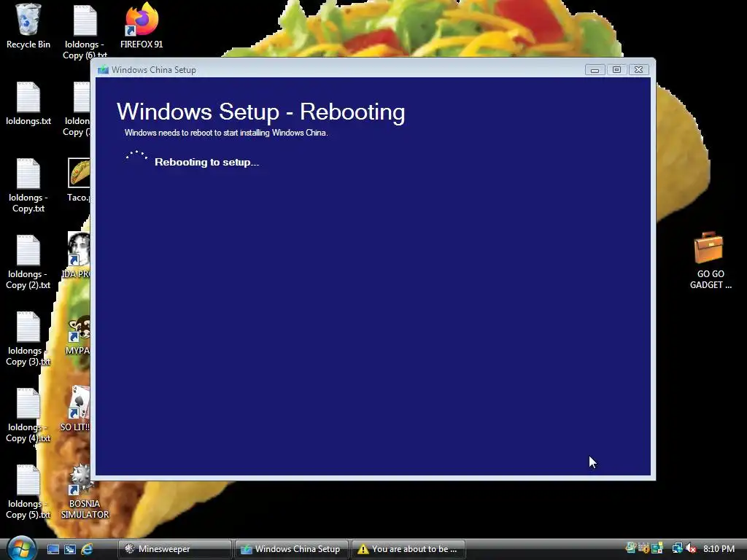Select the BOSNIA SIMULATOR shortcut icon
Screen dimensions: 747x560
coord(85,492)
